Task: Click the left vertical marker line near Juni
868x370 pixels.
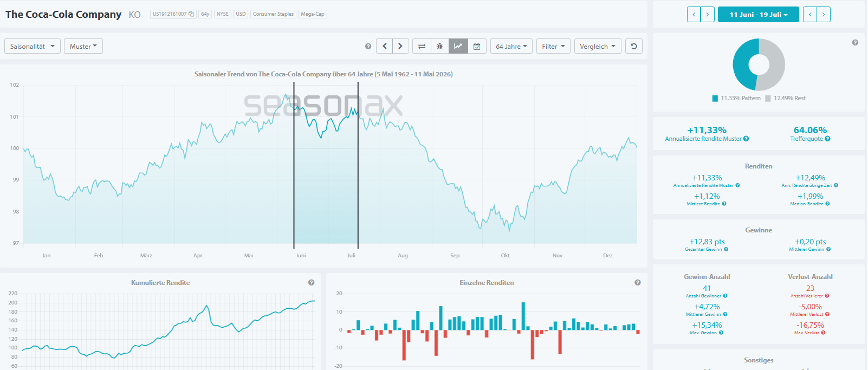Action: coord(294,165)
